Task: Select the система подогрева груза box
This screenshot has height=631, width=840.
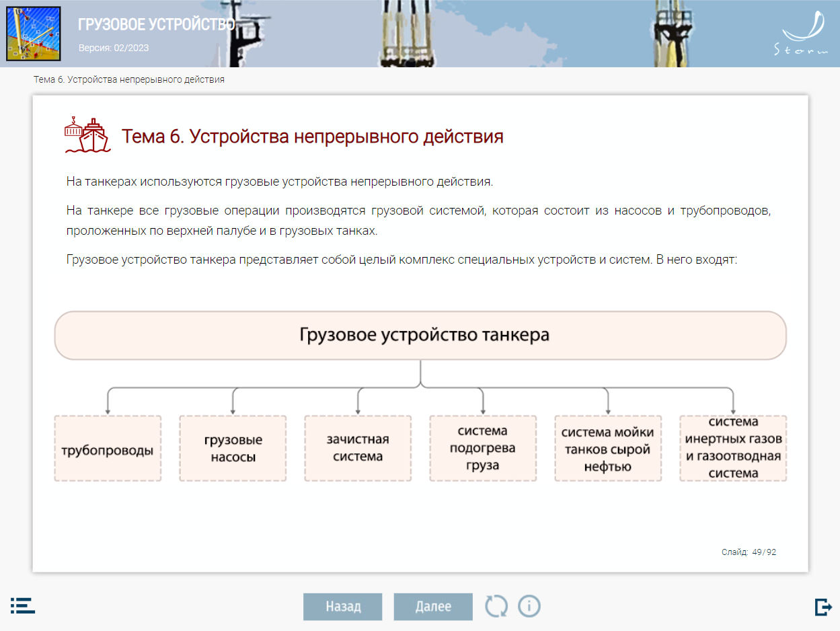Action: pos(483,448)
